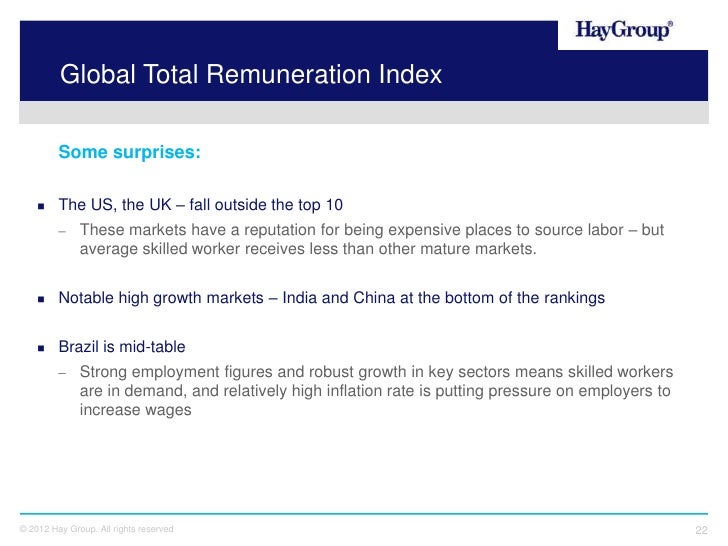Click the line starting 'Strong employment figures and robust growth'
The image size is (728, 546).
(x=377, y=372)
